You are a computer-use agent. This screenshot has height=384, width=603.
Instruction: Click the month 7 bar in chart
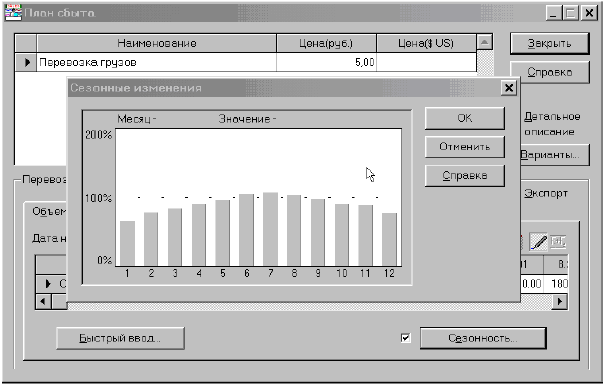pyautogui.click(x=270, y=229)
